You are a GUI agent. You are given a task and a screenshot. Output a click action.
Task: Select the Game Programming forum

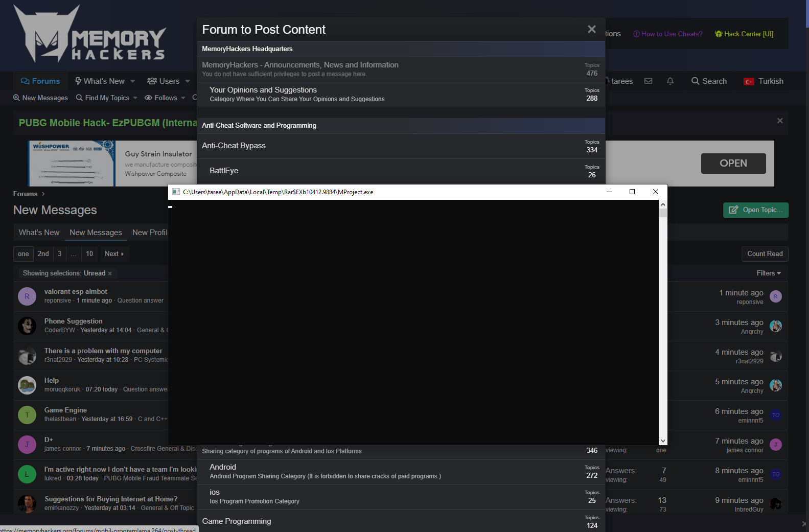tap(401, 521)
